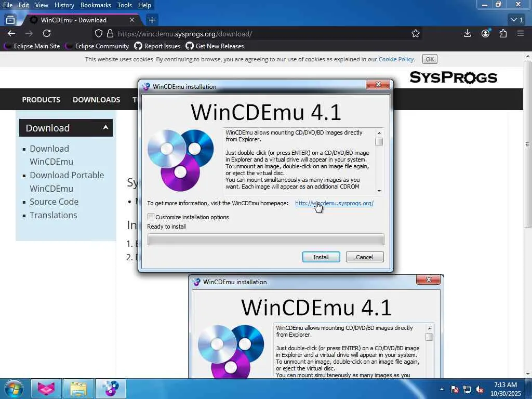Open the tracking protection shield icon
Screen dimensions: 532x399
pyautogui.click(x=98, y=34)
